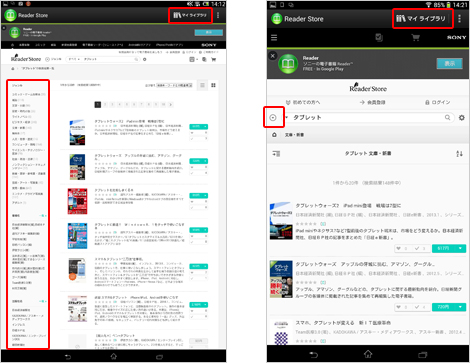Tap the magnifier search icon in right tablet

[x=448, y=117]
